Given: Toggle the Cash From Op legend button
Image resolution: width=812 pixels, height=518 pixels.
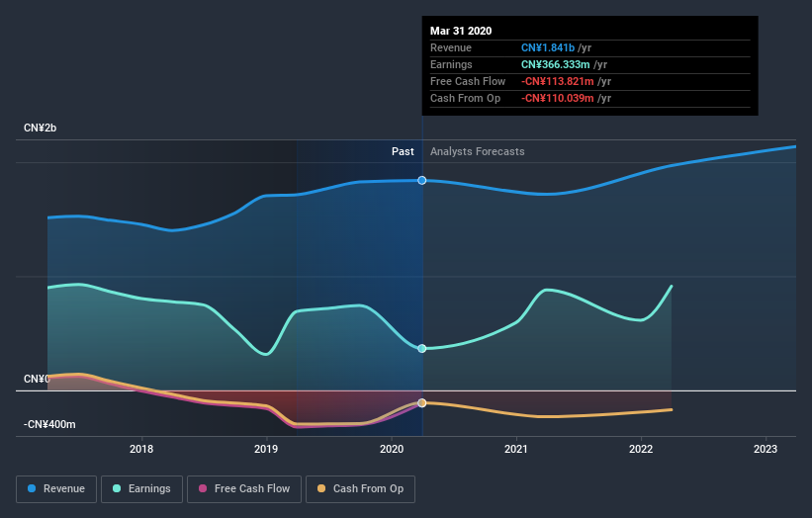Looking at the screenshot, I should coord(360,489).
